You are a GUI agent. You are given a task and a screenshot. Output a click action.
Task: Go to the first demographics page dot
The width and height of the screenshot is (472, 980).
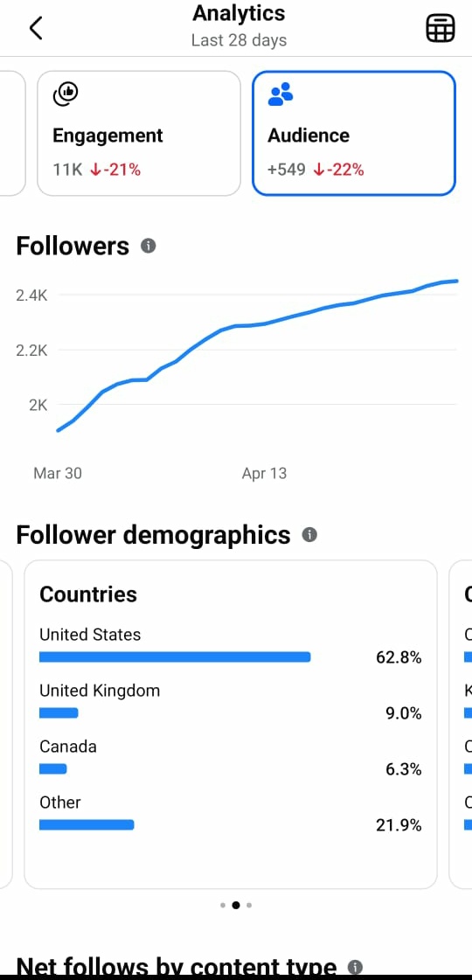click(223, 904)
